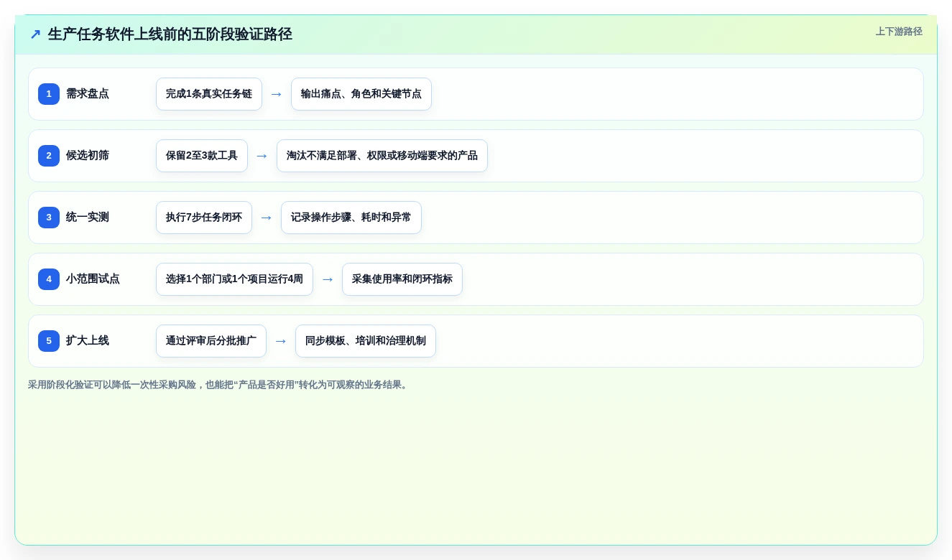Select the 需求盘点 stage label

88,94
